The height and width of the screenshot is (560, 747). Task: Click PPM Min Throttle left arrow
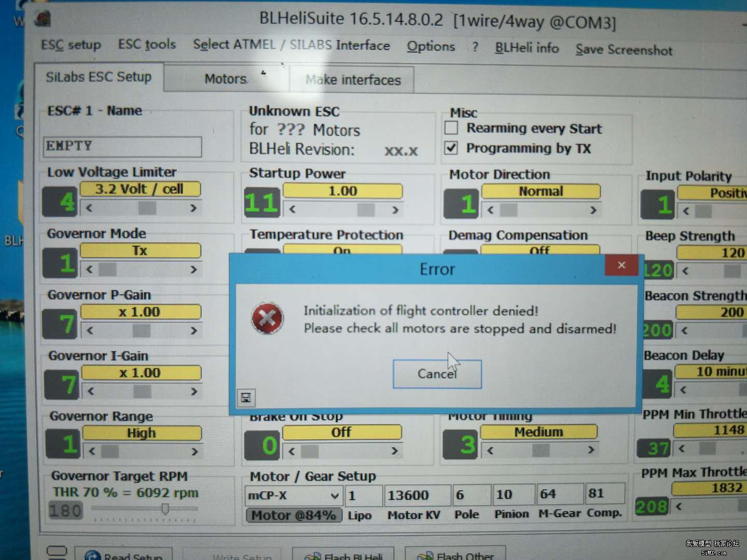[x=682, y=449]
